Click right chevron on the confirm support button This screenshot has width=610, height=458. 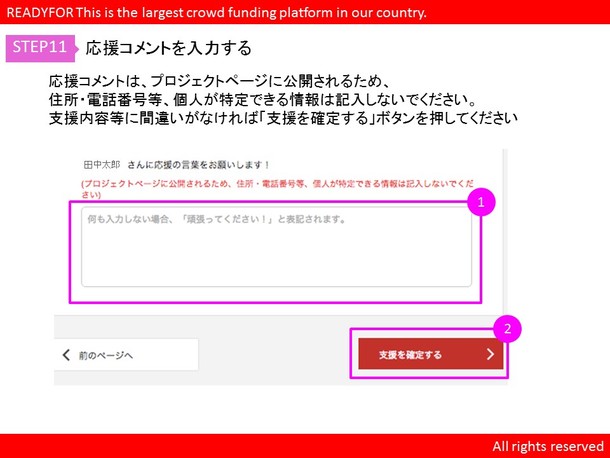click(489, 354)
